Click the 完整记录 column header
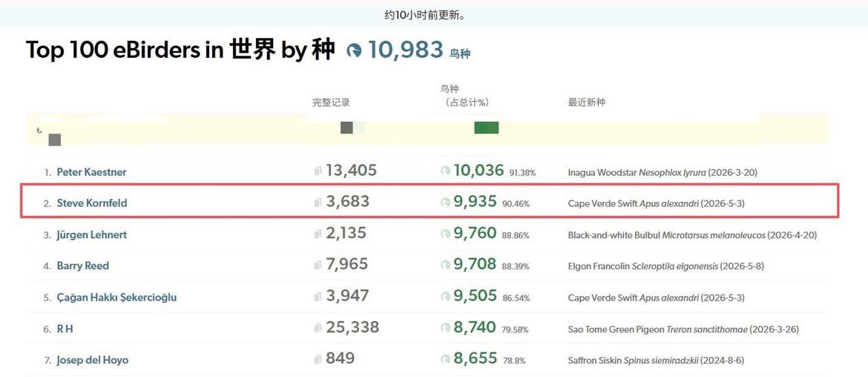868x377 pixels. [x=331, y=102]
